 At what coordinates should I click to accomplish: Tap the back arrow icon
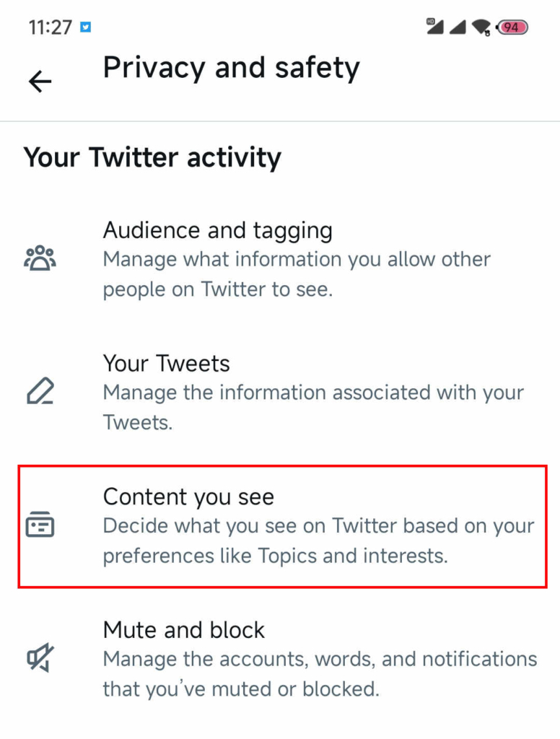coord(40,82)
